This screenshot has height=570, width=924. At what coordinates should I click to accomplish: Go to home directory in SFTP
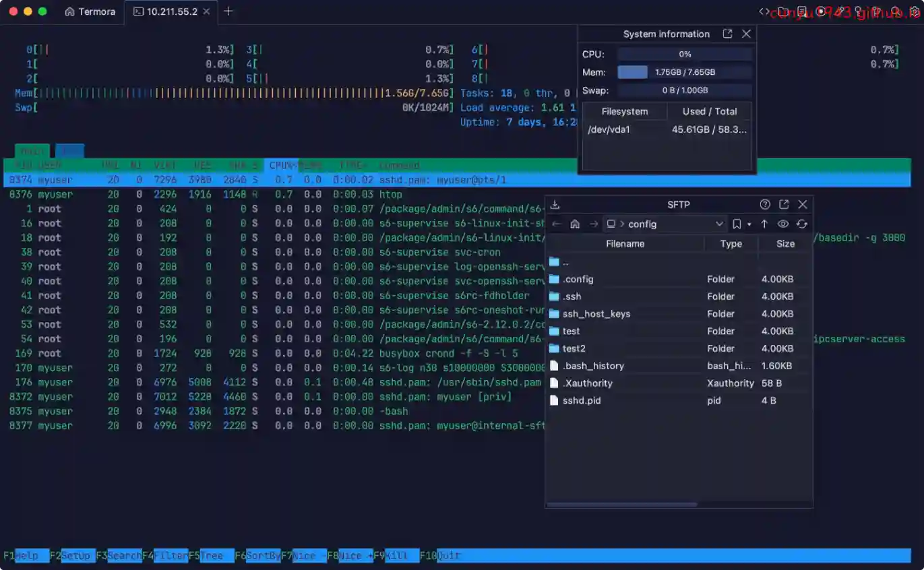pos(575,224)
